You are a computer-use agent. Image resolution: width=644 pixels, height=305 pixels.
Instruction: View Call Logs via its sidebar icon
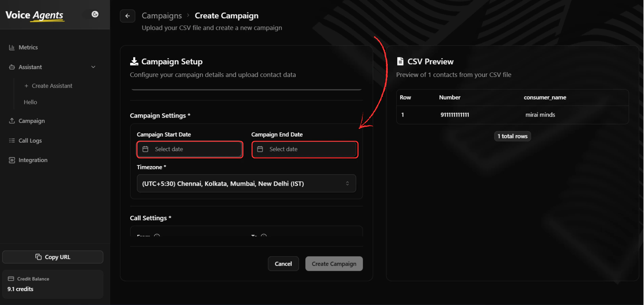[x=12, y=140]
